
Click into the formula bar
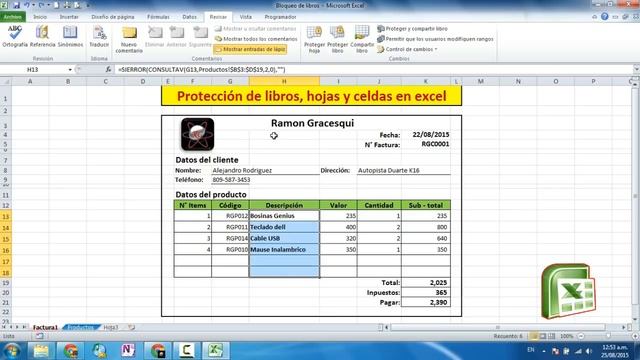tap(373, 70)
